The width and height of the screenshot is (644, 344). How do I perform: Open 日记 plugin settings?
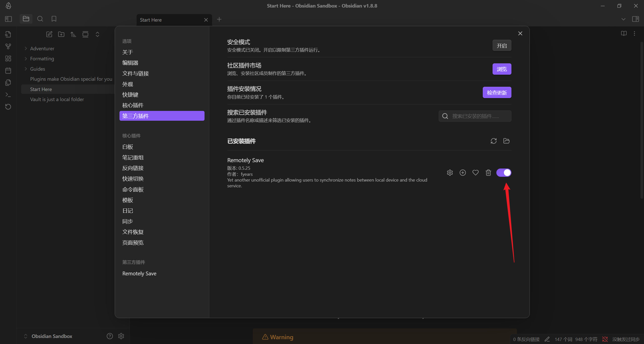(x=162, y=211)
